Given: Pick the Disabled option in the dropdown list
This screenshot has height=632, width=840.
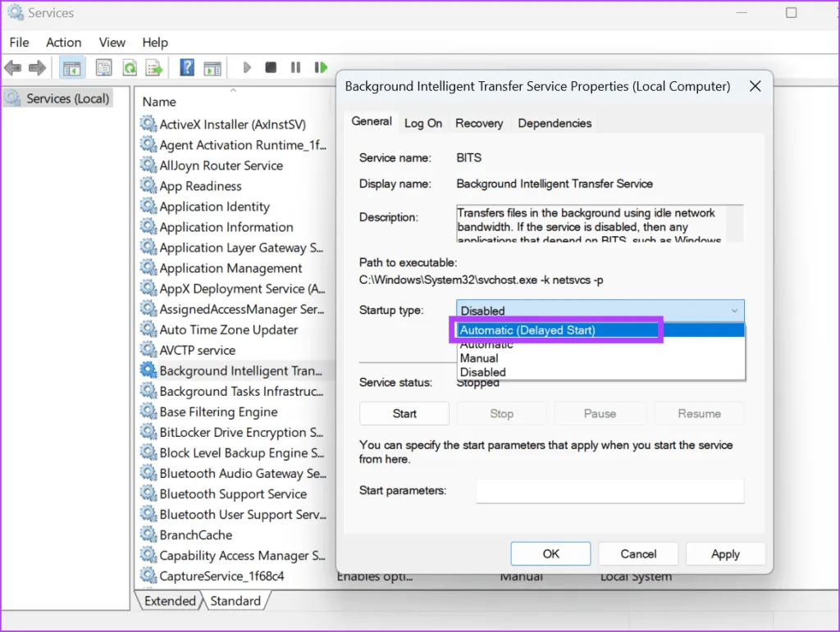Looking at the screenshot, I should (483, 372).
